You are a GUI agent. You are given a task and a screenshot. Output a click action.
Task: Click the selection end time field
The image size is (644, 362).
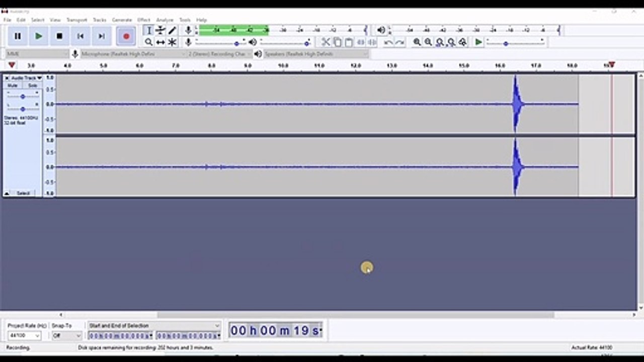pos(188,335)
